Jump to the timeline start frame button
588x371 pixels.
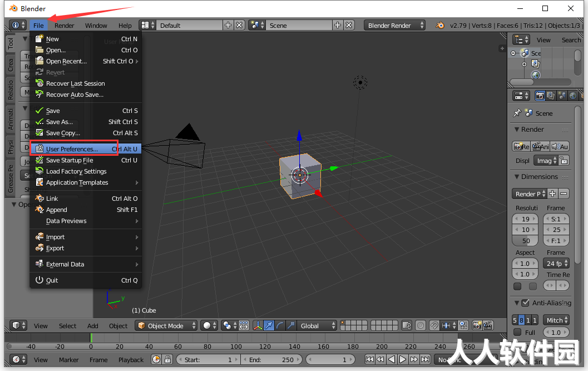[369, 360]
